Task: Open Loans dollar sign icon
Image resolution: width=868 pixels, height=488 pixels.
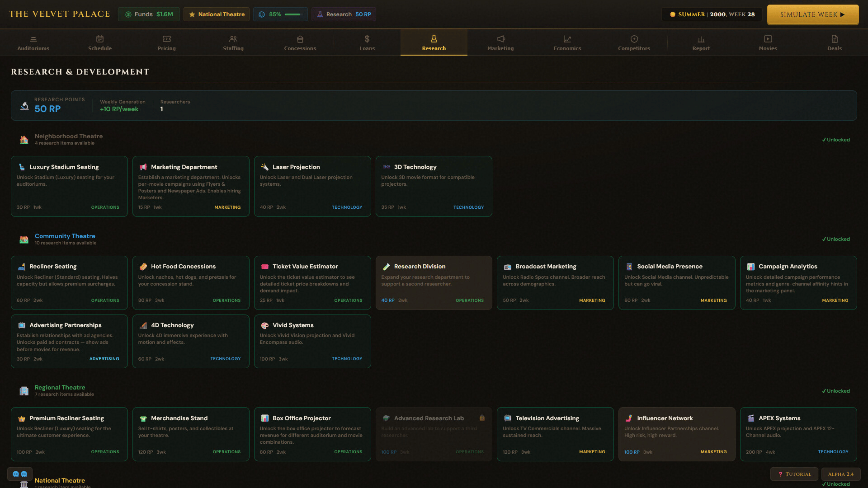Action: click(x=367, y=39)
